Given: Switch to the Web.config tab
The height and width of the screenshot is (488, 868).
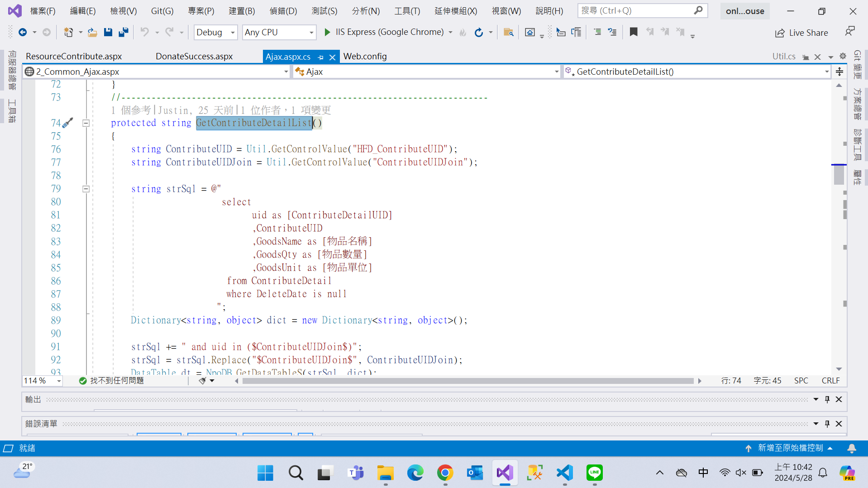Looking at the screenshot, I should point(365,56).
